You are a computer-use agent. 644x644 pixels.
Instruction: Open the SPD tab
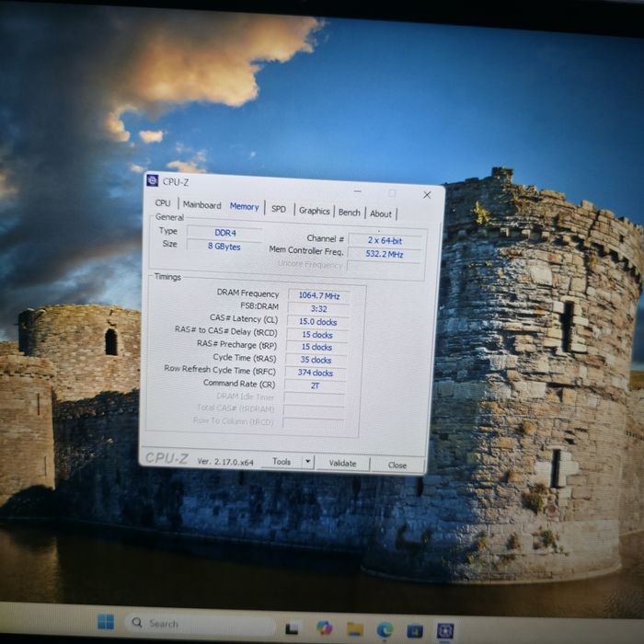tap(279, 209)
